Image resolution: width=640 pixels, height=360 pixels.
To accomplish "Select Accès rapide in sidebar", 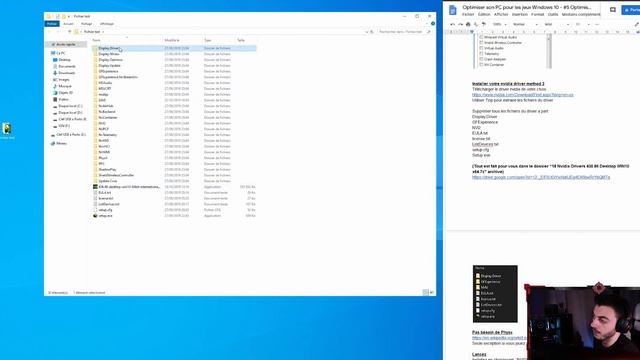I will coord(66,44).
